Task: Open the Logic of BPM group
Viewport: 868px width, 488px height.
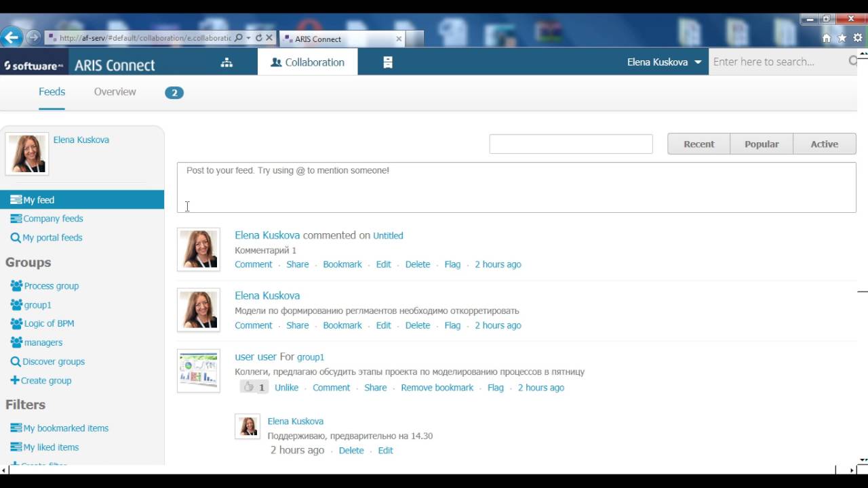Action: (49, 323)
